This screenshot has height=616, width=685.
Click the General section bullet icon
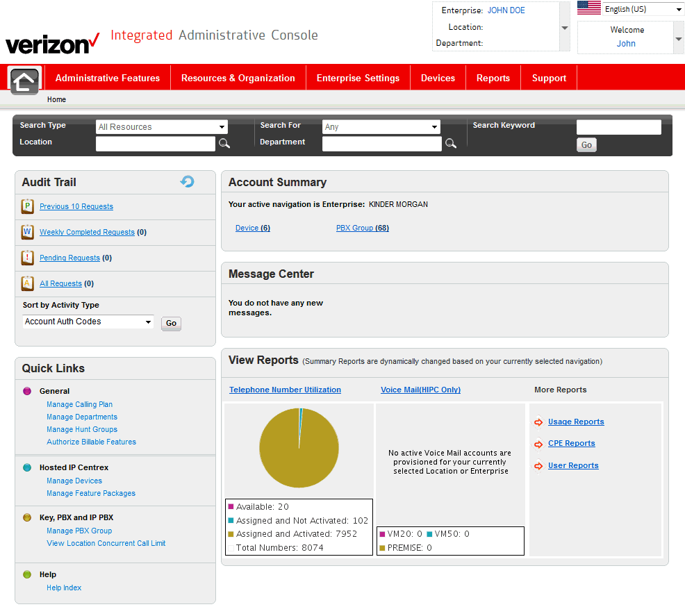[27, 391]
